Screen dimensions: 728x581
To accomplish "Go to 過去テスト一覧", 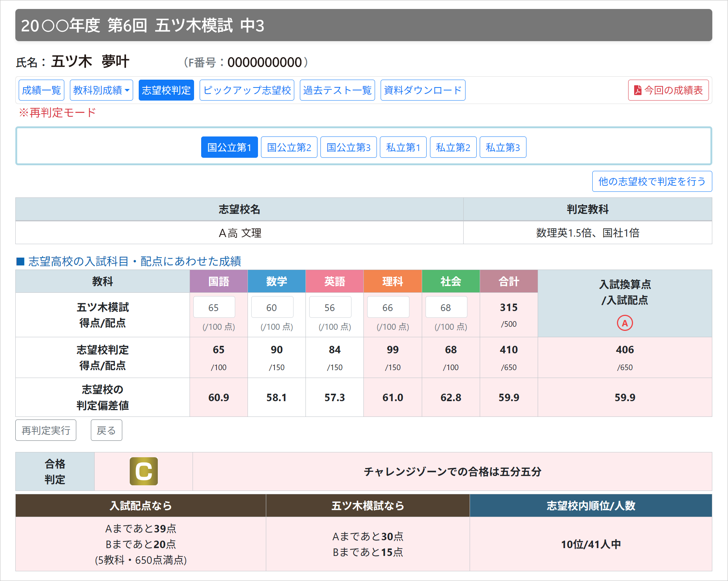I will click(x=337, y=90).
